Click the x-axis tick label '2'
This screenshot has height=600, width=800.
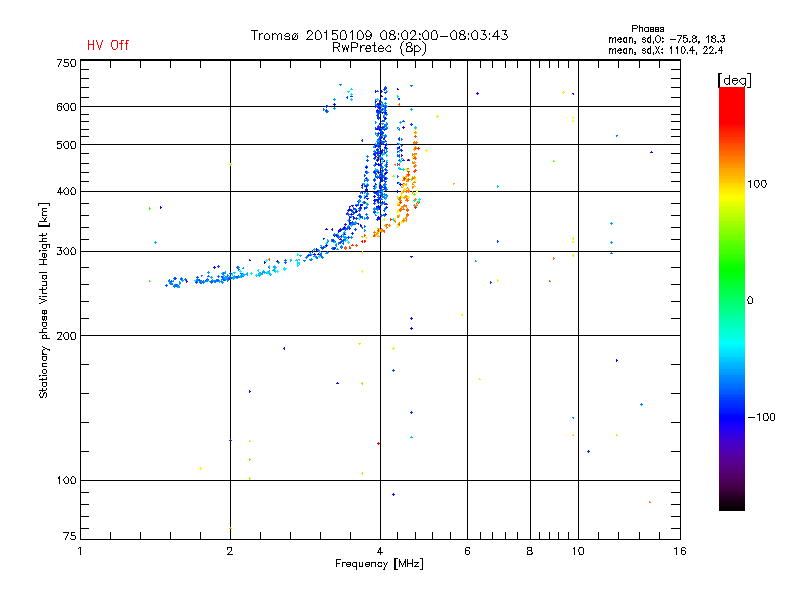[230, 551]
